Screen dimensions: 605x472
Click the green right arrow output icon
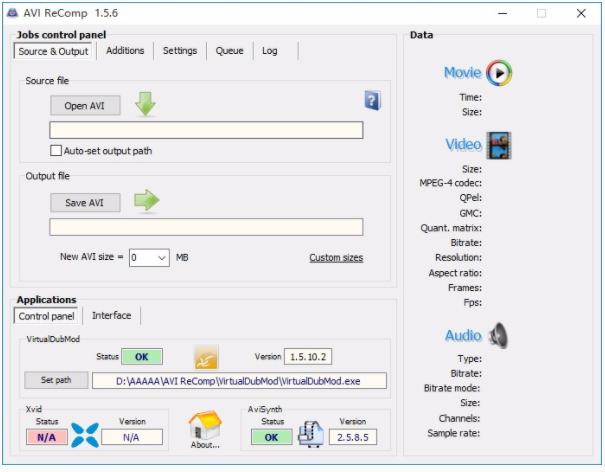147,201
